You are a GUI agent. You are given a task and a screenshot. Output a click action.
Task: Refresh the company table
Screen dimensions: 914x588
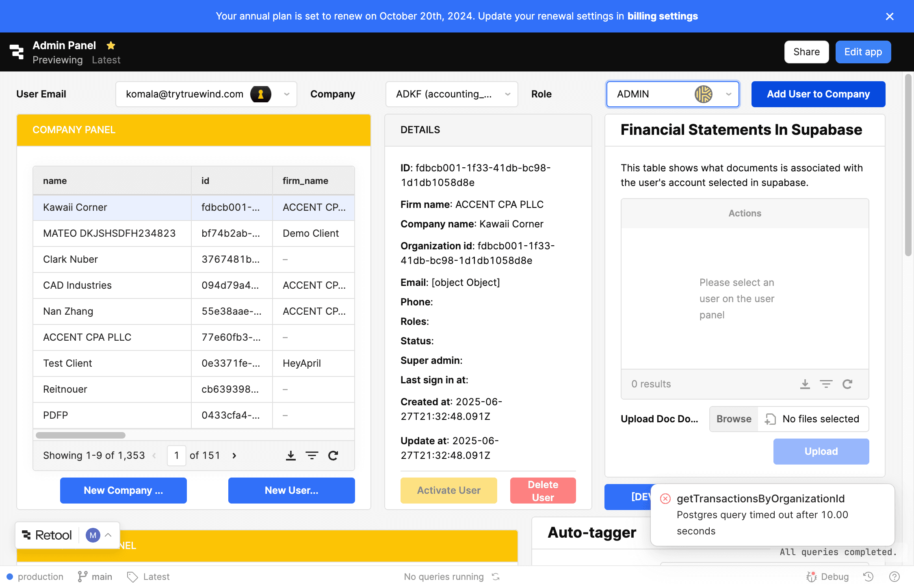333,455
